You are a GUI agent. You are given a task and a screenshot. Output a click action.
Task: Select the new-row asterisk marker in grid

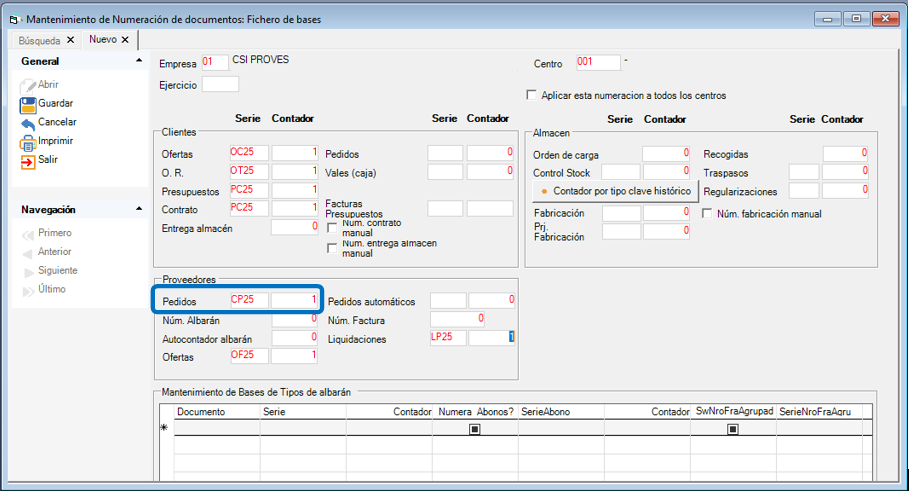(166, 428)
